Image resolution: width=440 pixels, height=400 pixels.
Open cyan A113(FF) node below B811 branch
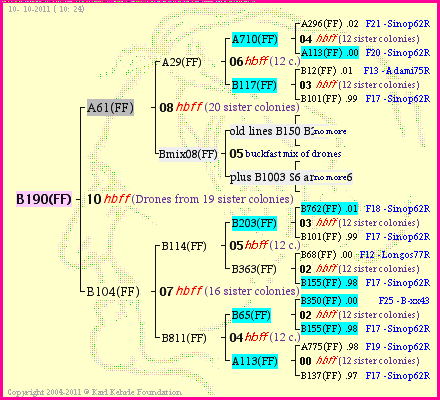[x=255, y=361]
